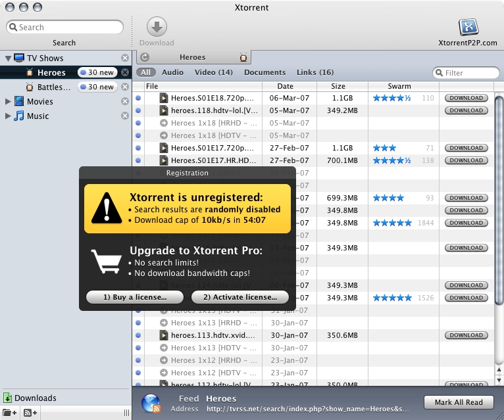Sort by the File column header
This screenshot has height=420, width=504.
point(203,86)
